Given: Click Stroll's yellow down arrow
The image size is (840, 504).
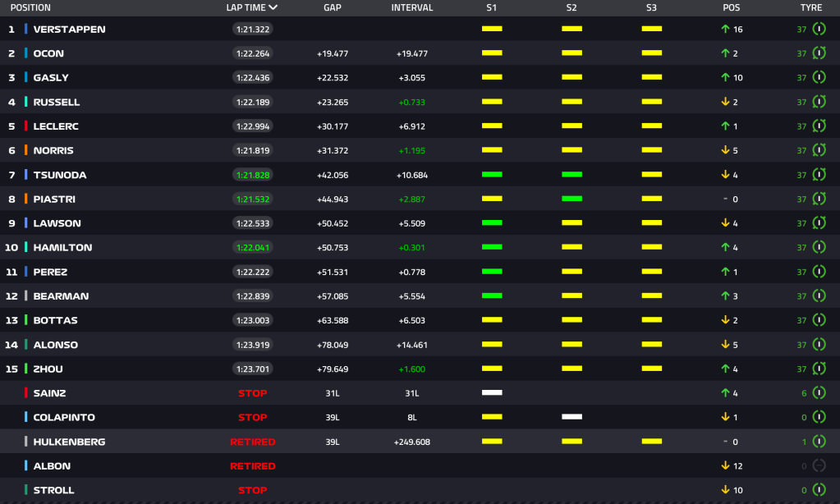Looking at the screenshot, I should tap(725, 489).
